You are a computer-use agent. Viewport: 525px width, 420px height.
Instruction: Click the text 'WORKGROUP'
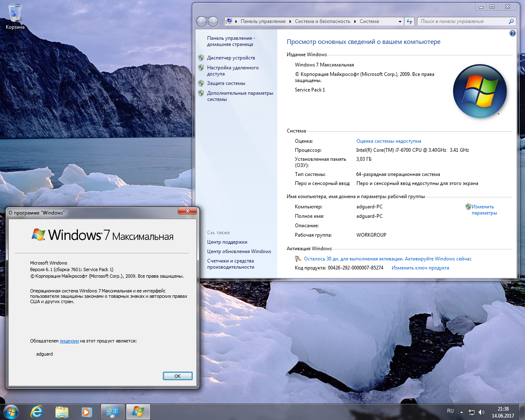tap(371, 235)
